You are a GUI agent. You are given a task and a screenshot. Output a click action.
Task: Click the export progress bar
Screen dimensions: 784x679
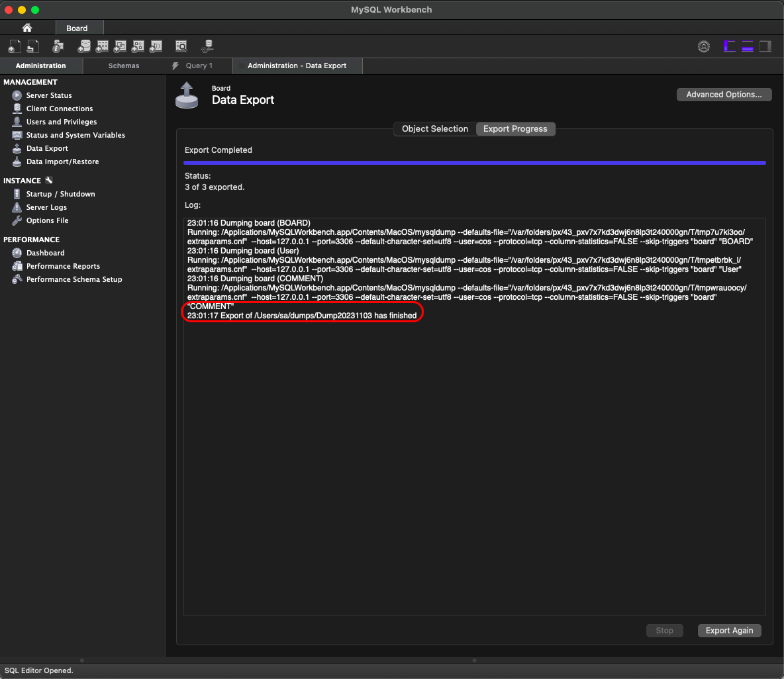tap(475, 163)
